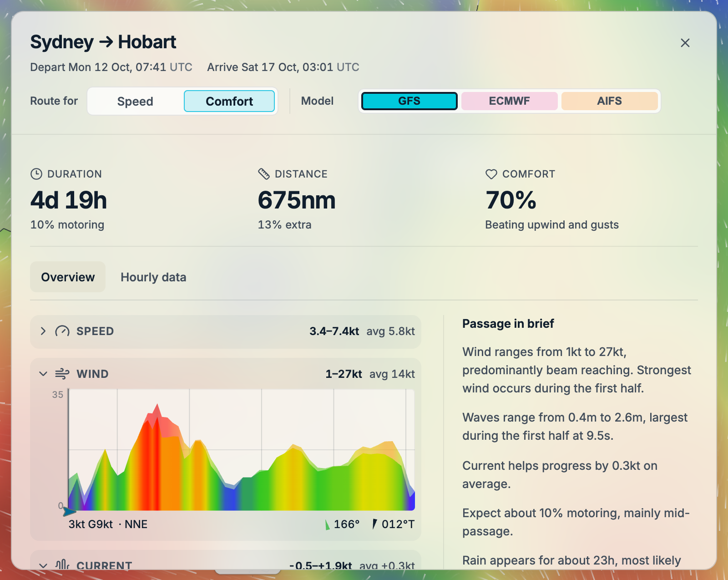Select Comfort routing option
The image size is (728, 580).
tap(229, 101)
